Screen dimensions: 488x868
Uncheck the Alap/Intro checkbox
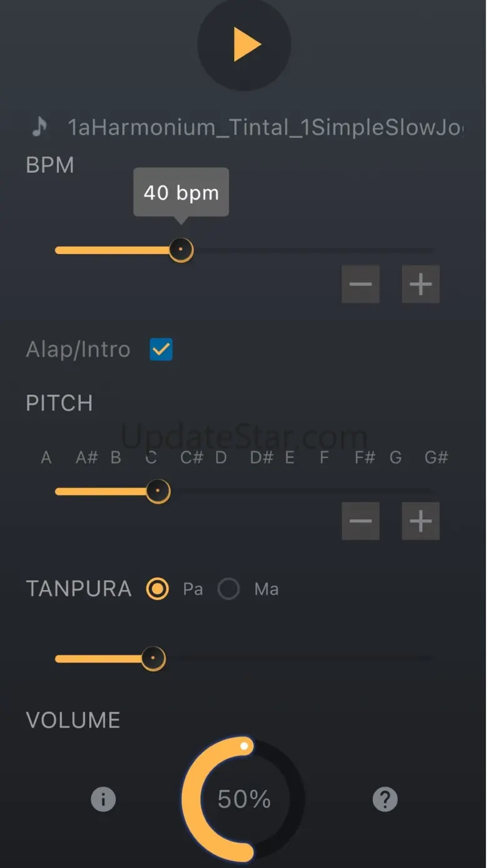(x=161, y=349)
